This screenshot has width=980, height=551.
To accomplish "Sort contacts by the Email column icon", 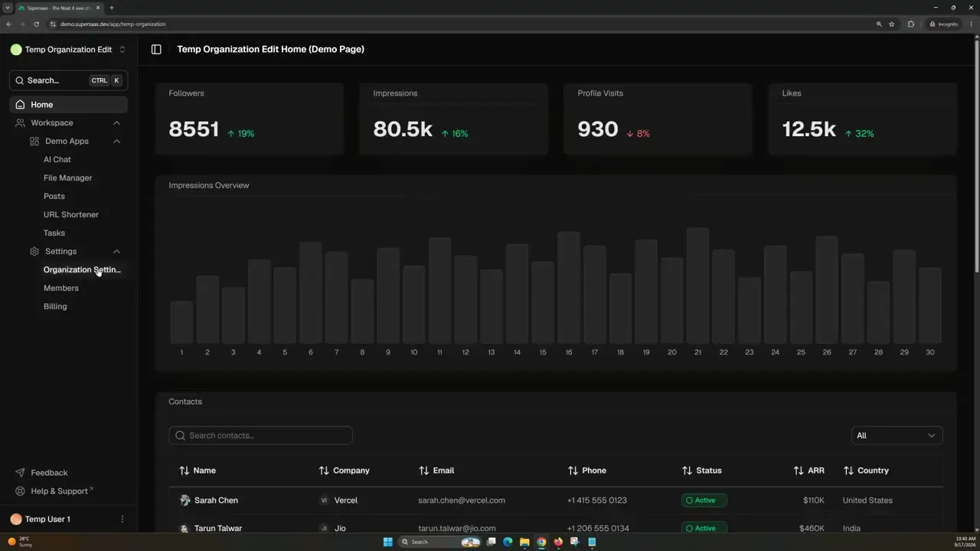I will (424, 471).
